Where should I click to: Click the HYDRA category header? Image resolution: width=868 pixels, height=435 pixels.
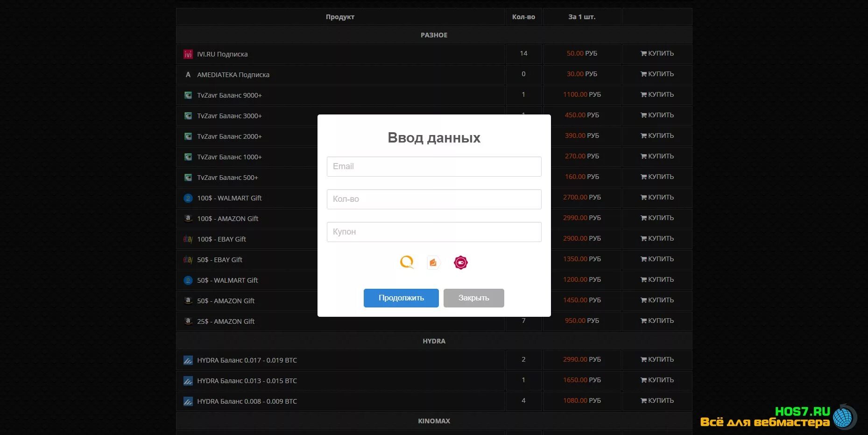(434, 341)
